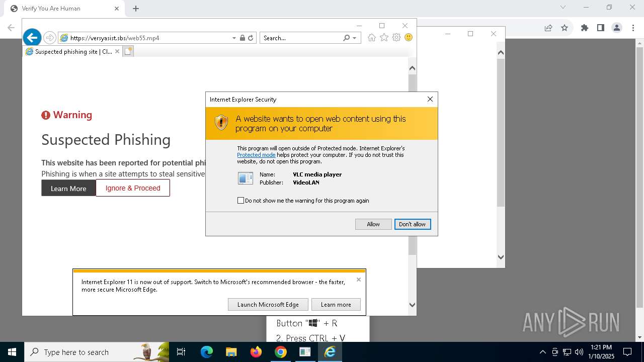Open Chrome's three-dot menu
Image resolution: width=644 pixels, height=362 pixels.
pos(633,28)
